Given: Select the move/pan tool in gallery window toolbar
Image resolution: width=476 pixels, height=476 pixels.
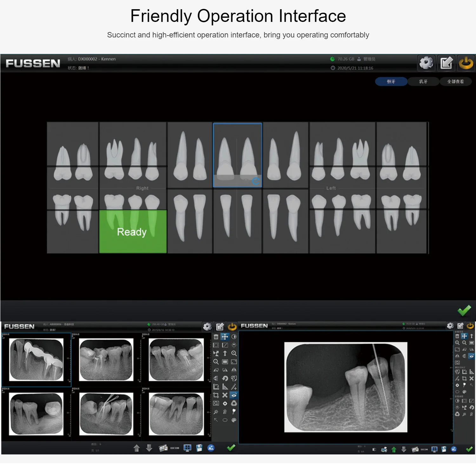Looking at the screenshot, I should (x=225, y=337).
